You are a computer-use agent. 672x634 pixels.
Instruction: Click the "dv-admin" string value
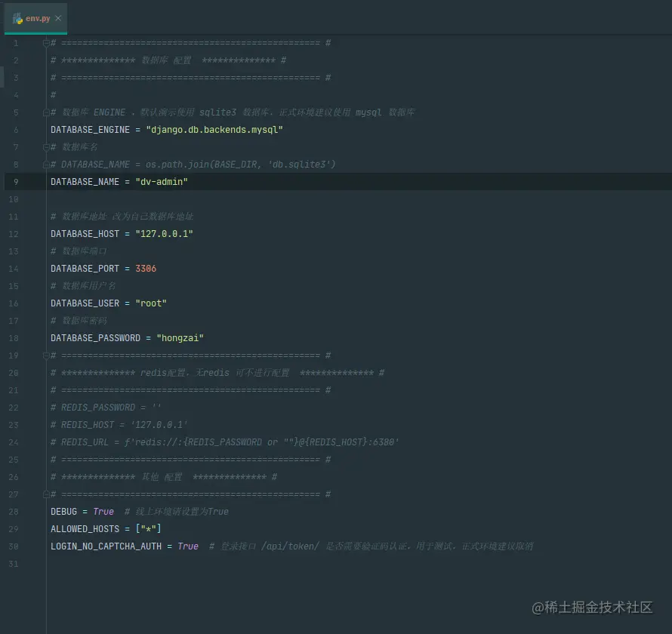pyautogui.click(x=162, y=182)
